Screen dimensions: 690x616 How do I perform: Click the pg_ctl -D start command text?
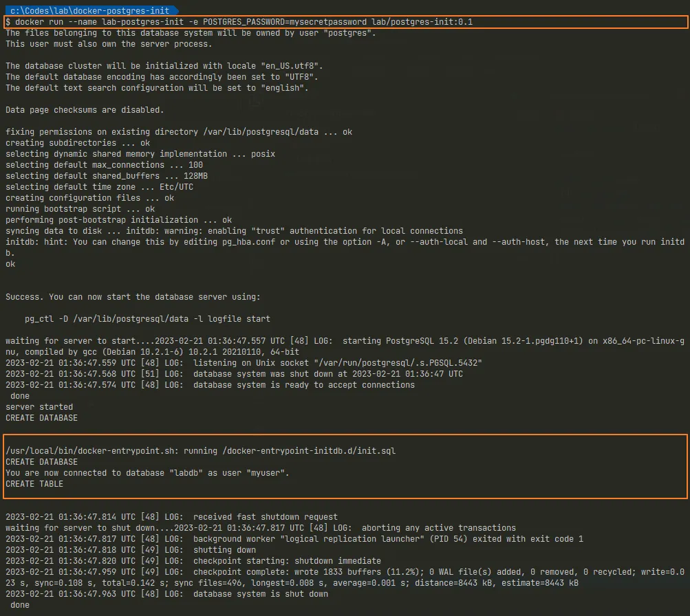point(147,319)
